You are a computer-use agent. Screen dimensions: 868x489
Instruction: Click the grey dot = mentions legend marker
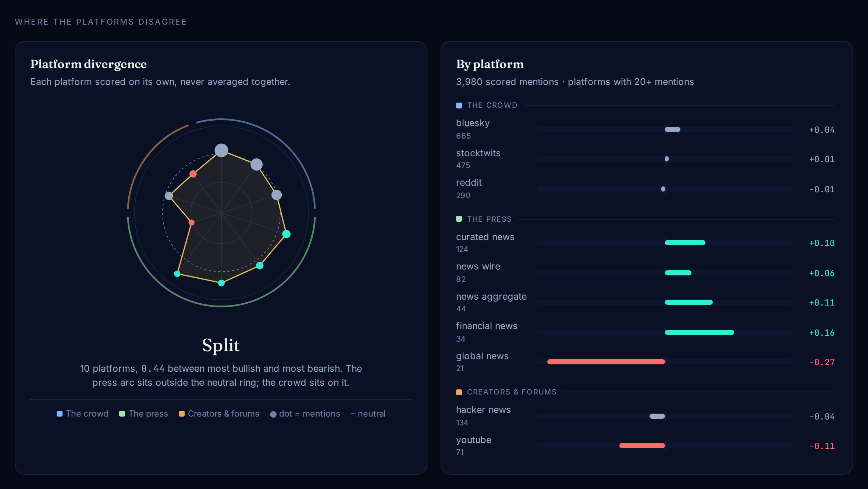coord(273,414)
